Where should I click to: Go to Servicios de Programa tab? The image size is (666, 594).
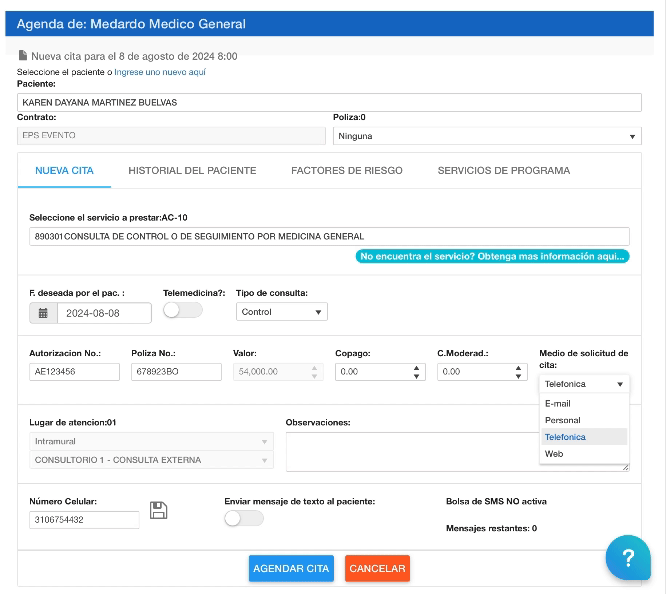(503, 171)
